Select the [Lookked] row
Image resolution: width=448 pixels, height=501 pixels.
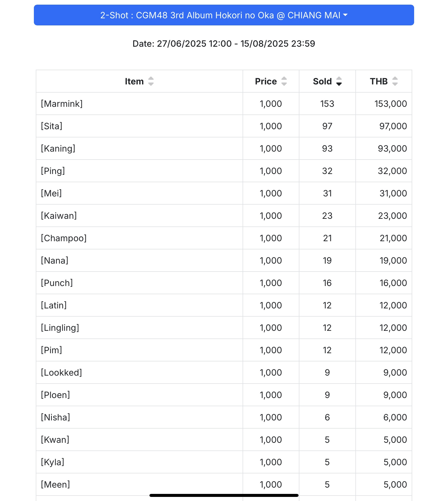[224, 373]
